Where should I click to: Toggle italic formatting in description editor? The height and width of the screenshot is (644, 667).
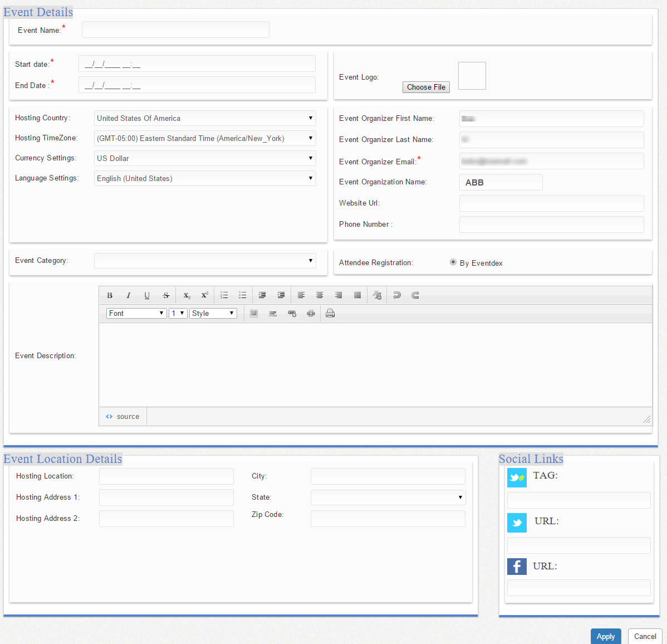click(128, 295)
